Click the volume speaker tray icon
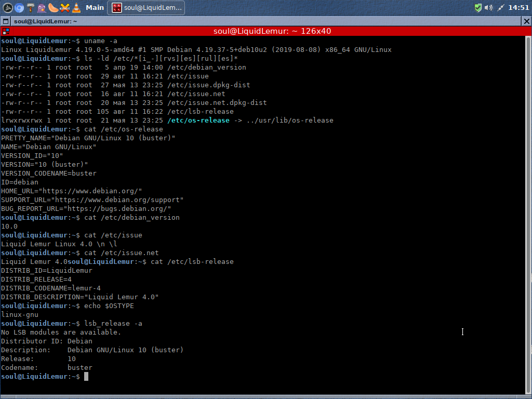 click(488, 7)
